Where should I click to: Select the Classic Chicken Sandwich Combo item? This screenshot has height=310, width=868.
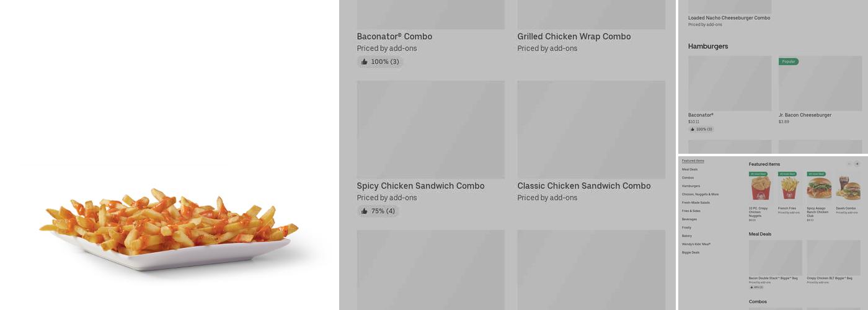click(583, 186)
